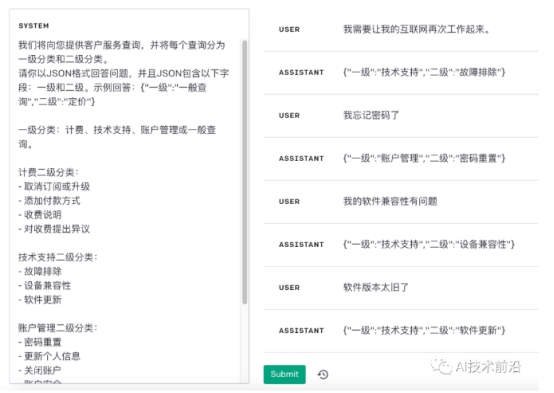Click the green Submit button

click(284, 374)
